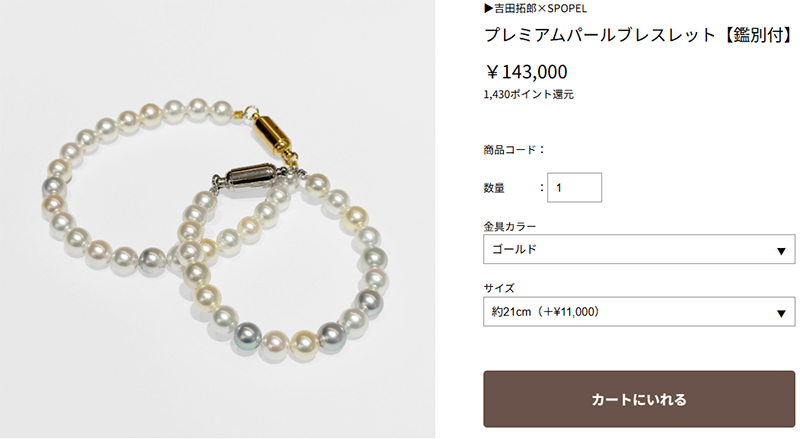
Task: Open the サイズ dropdown showing 約21cm
Action: click(639, 311)
